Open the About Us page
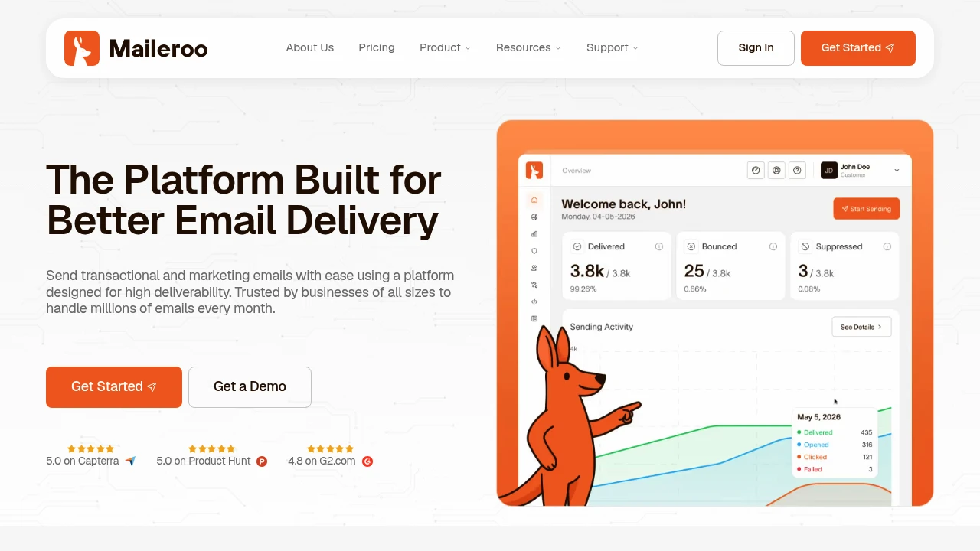The width and height of the screenshot is (980, 551). point(310,47)
